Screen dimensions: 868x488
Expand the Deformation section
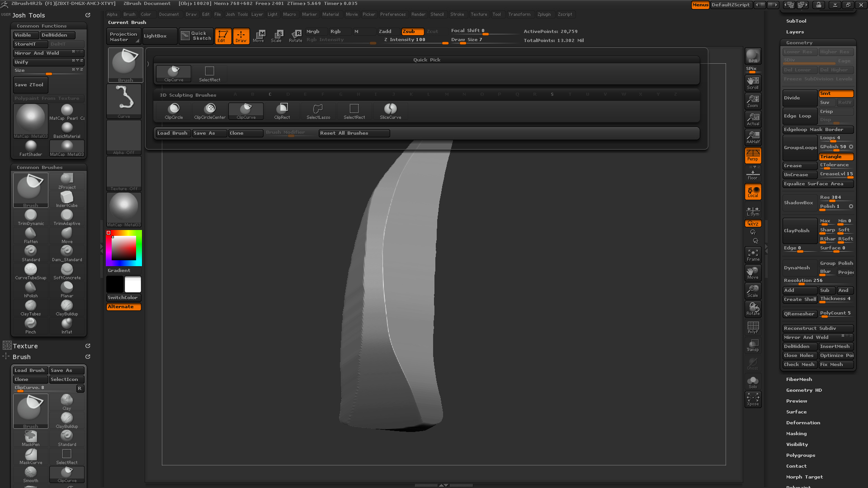803,423
